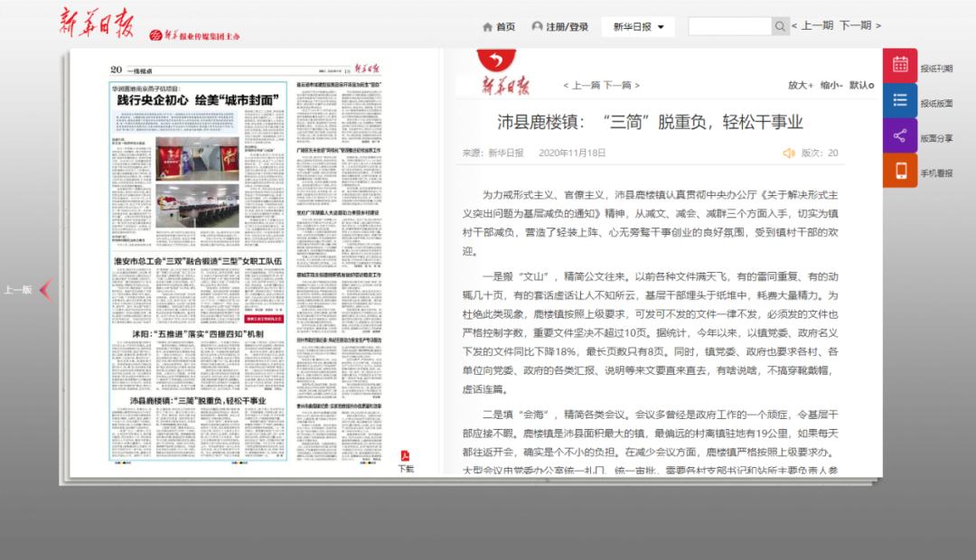Open the 报纸刊期 calendar icon
Image resolution: width=976 pixels, height=560 pixels.
[900, 65]
